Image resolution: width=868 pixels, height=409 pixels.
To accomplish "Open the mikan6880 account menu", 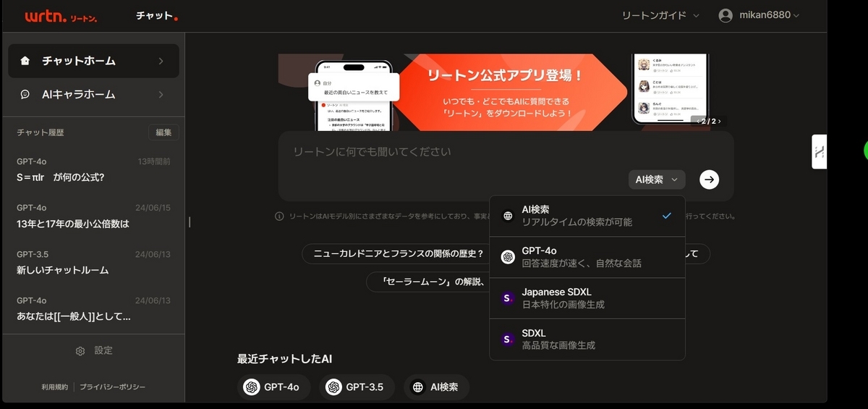I will (x=759, y=15).
